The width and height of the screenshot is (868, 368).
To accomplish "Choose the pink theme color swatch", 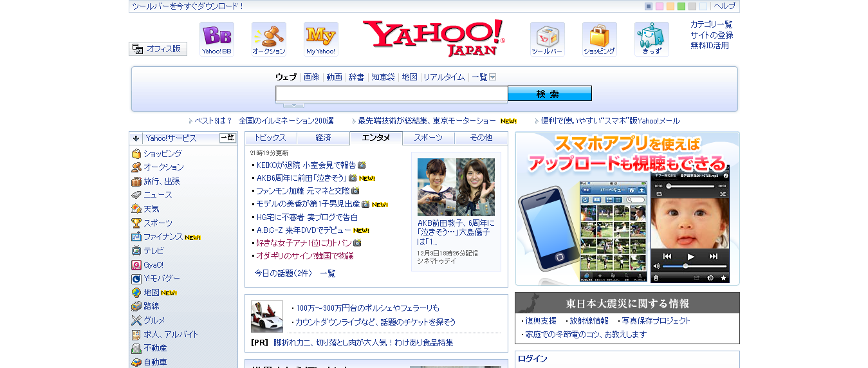I will point(660,6).
